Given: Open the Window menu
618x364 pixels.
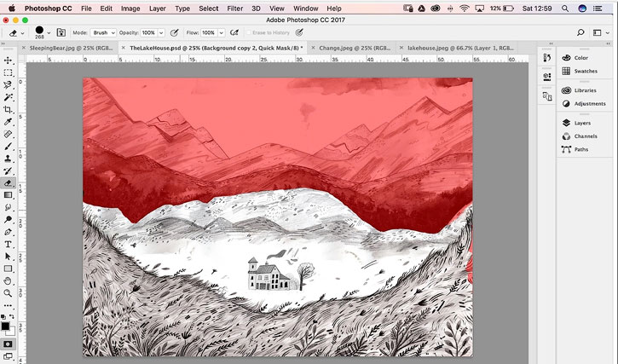Looking at the screenshot, I should [306, 9].
